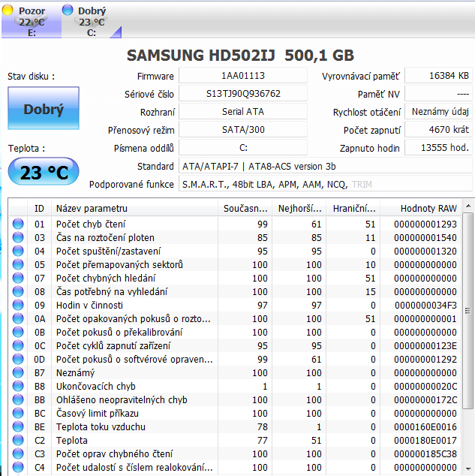475x476 pixels.
Task: Click the Hraniční... column header
Action: click(353, 208)
